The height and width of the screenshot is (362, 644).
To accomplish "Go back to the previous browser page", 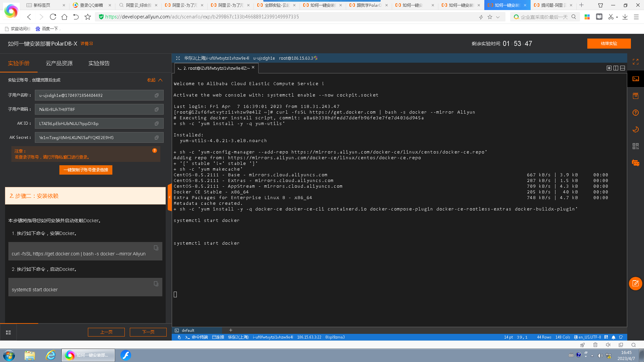I will pos(29,17).
